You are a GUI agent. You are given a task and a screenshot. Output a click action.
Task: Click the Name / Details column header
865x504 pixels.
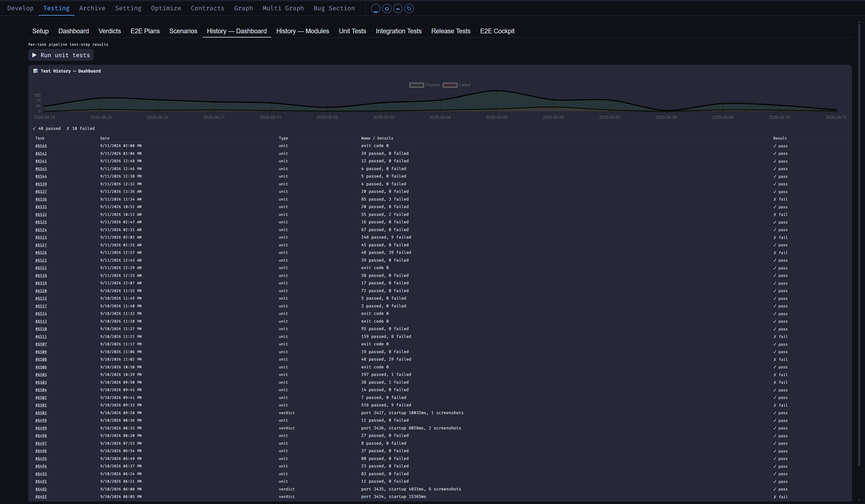tap(377, 138)
